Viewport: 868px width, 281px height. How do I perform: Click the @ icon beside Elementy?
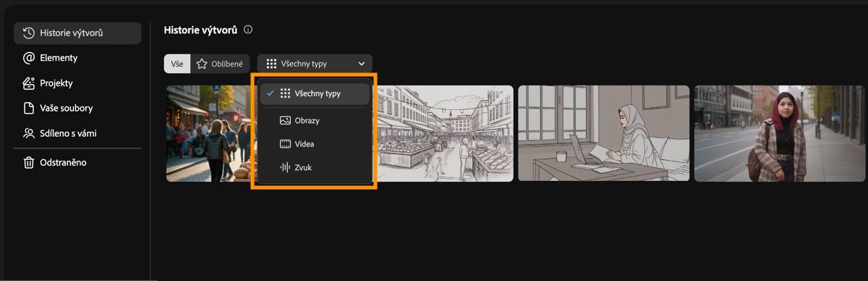(29, 58)
